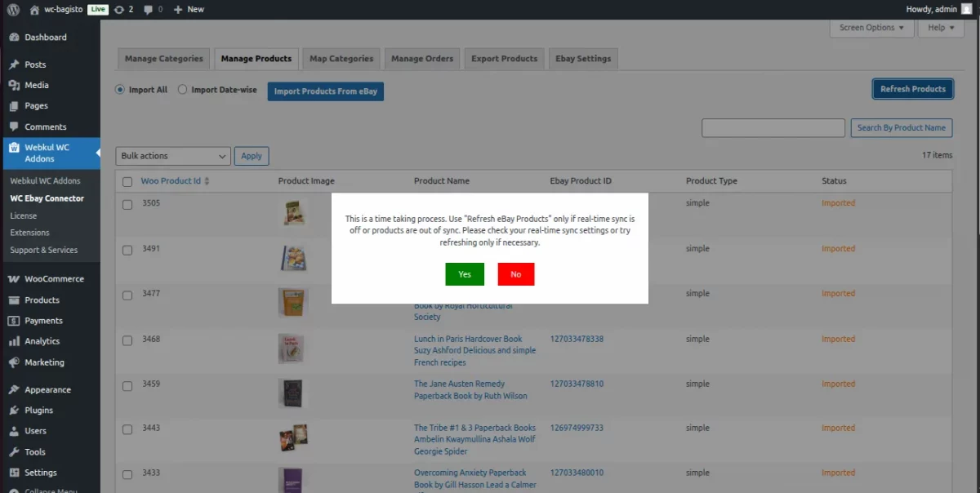Click the Plugins plug icon
Viewport: 980px width, 493px height.
(14, 411)
